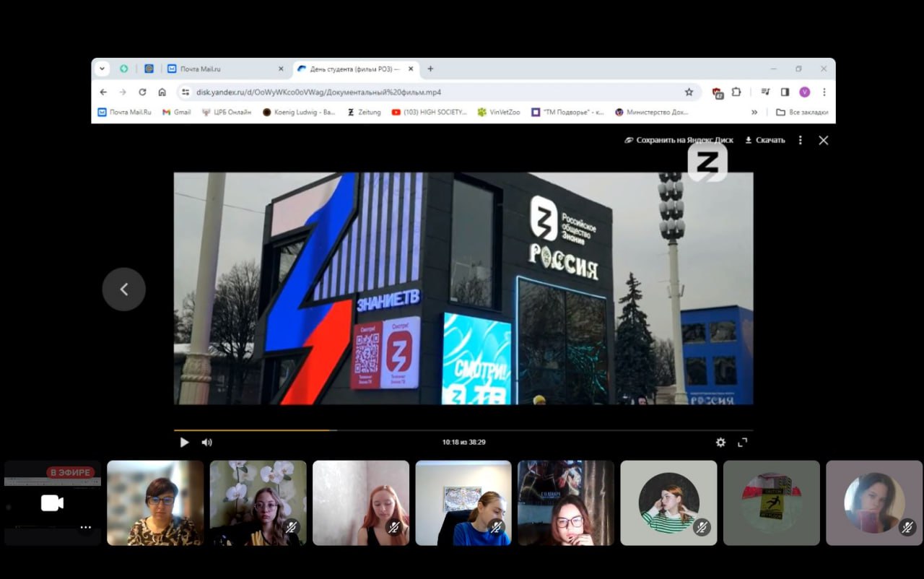The width and height of the screenshot is (924, 579).
Task: Open video player settings gear
Action: (x=720, y=443)
